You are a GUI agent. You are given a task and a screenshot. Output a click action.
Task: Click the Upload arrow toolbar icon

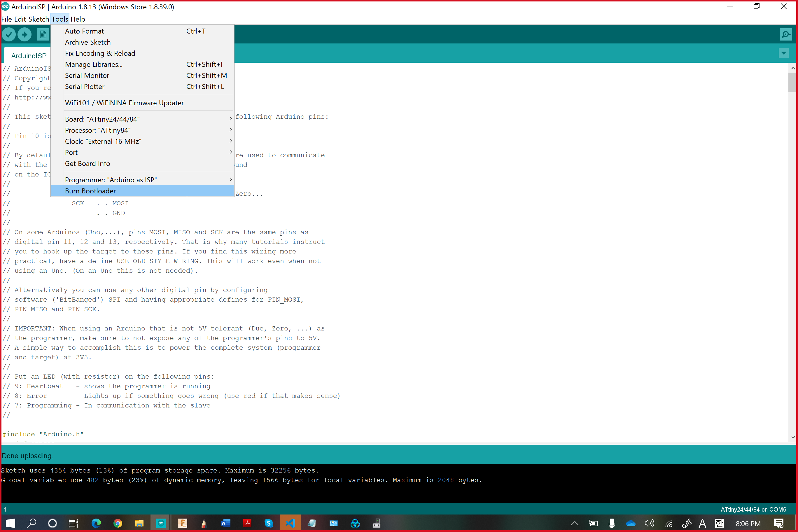(24, 34)
